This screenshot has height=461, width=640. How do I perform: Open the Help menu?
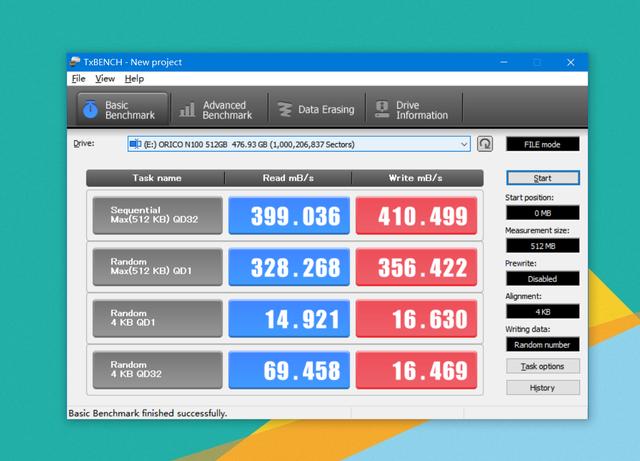pyautogui.click(x=134, y=78)
